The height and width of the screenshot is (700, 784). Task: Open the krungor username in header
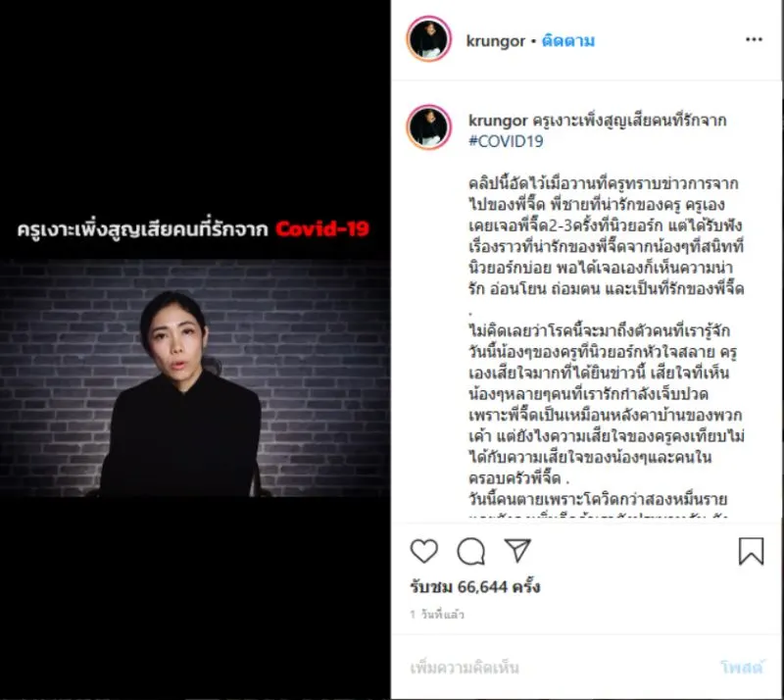(496, 41)
